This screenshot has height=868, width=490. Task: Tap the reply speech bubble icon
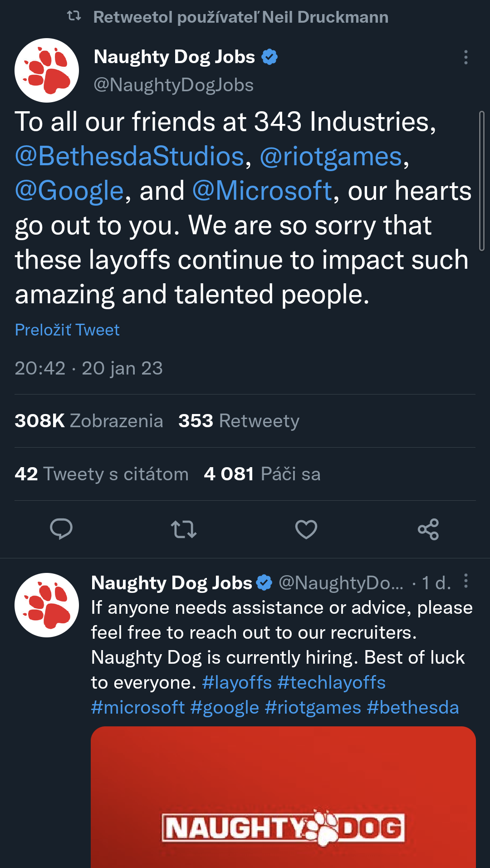point(61,529)
